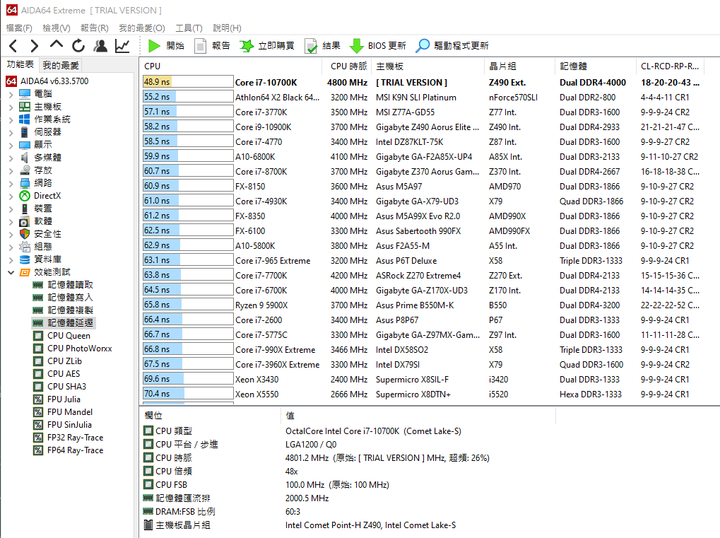Click the Report (報告) document icon
The width and height of the screenshot is (720, 538).
pos(200,46)
